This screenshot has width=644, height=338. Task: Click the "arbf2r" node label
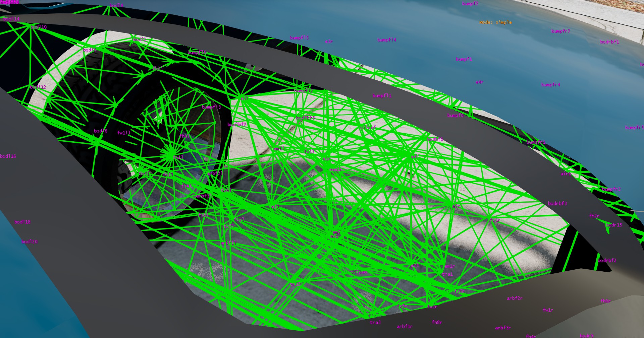click(x=515, y=298)
